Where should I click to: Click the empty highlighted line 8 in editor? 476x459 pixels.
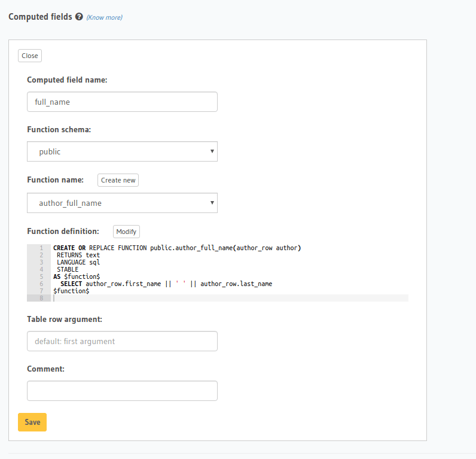[x=227, y=298]
